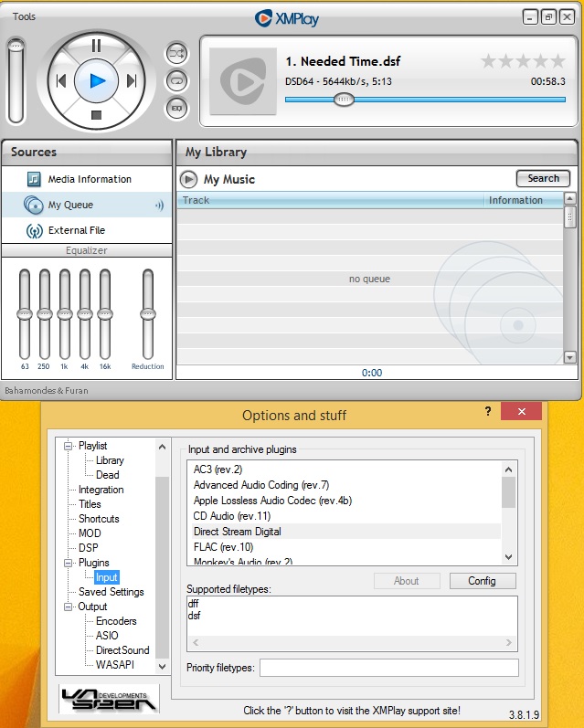Click the 4k equalizer slider

(85, 314)
